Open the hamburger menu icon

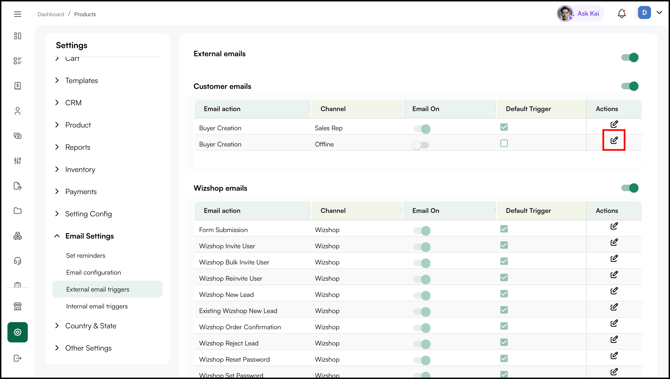pos(18,14)
